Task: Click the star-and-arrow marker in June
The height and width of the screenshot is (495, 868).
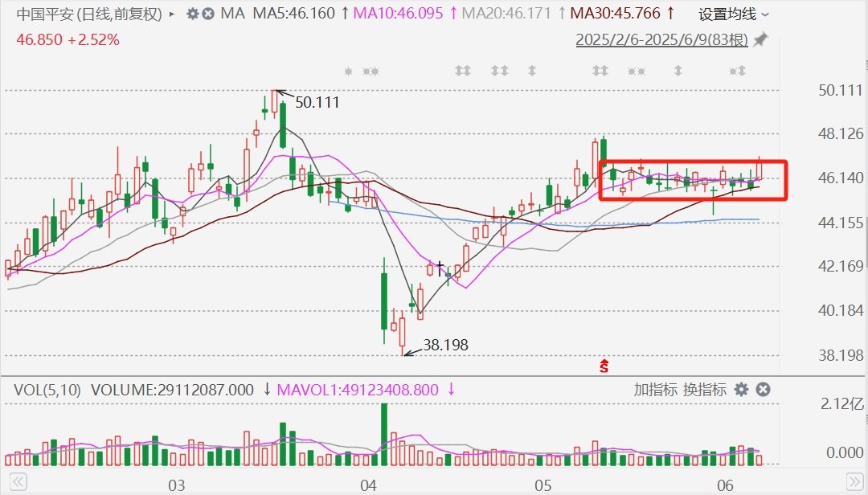Action: pos(737,71)
